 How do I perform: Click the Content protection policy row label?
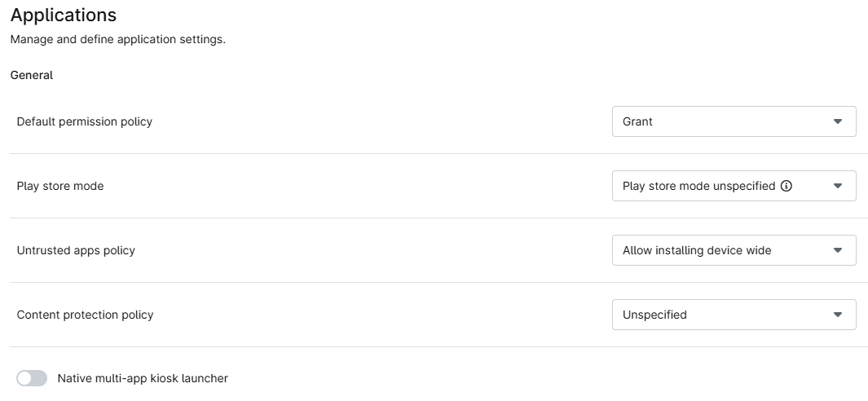pos(85,315)
